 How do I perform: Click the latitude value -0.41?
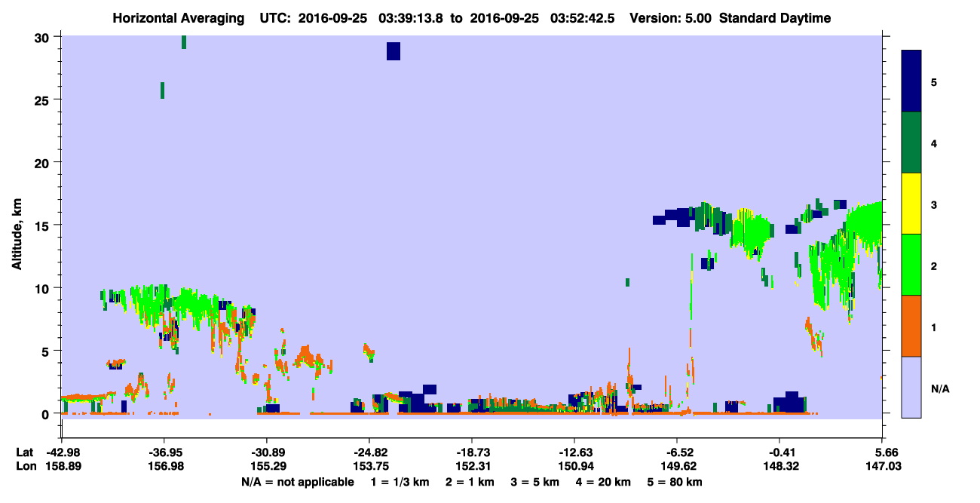779,452
